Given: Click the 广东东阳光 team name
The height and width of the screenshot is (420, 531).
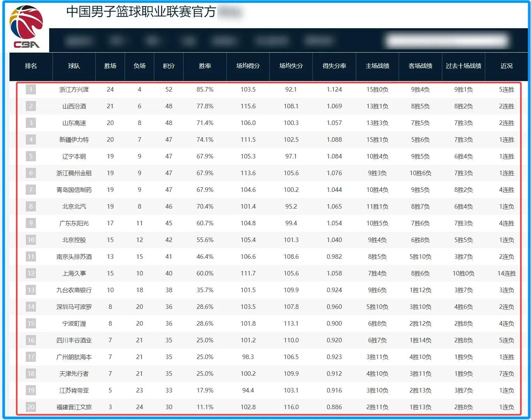Looking at the screenshot, I should tap(74, 223).
